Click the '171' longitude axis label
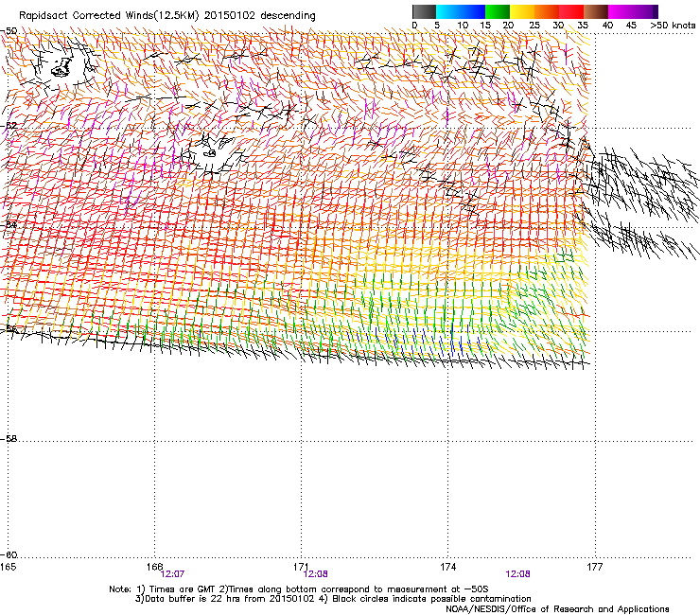Screen dimensions: 700x615 301,567
